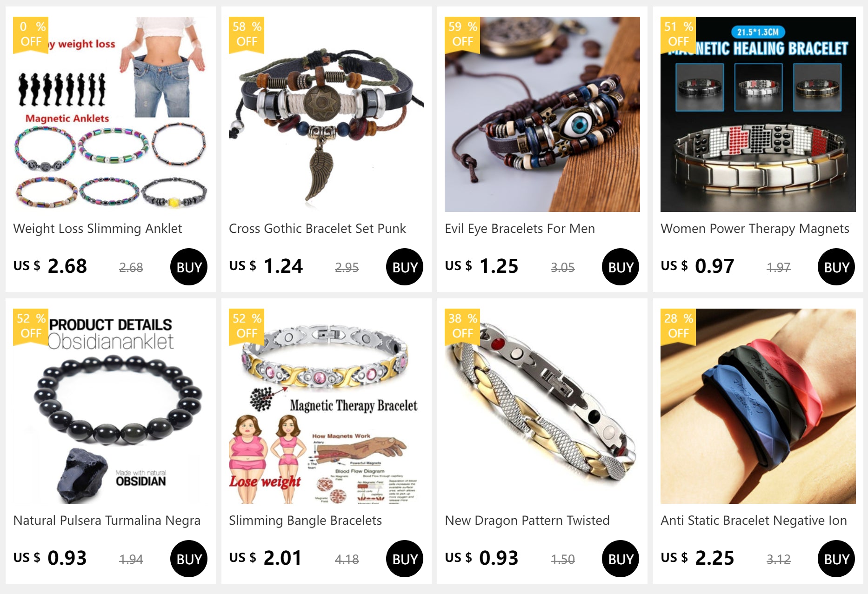Open the evil eye bracelet photo
Screen dimensions: 868x594
[x=542, y=114]
